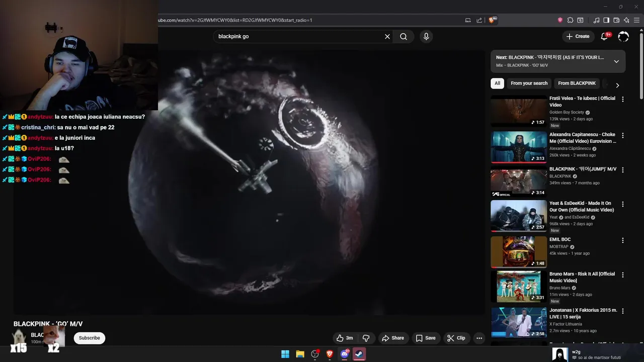
Task: Open the browser hamburger main menu
Action: point(636,20)
